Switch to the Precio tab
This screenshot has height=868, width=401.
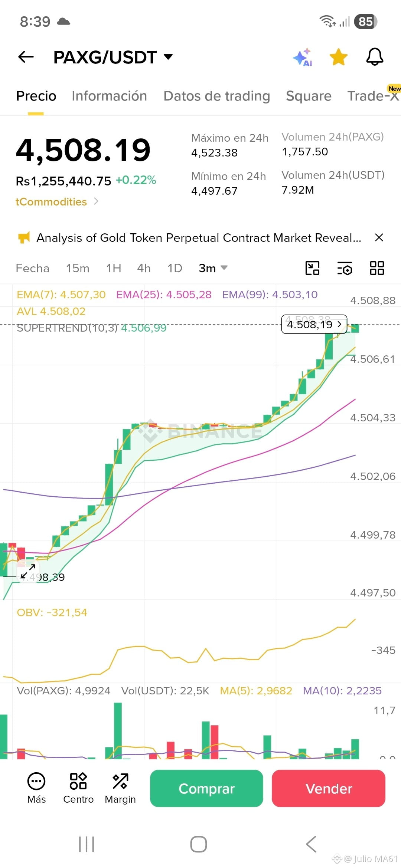(x=36, y=96)
